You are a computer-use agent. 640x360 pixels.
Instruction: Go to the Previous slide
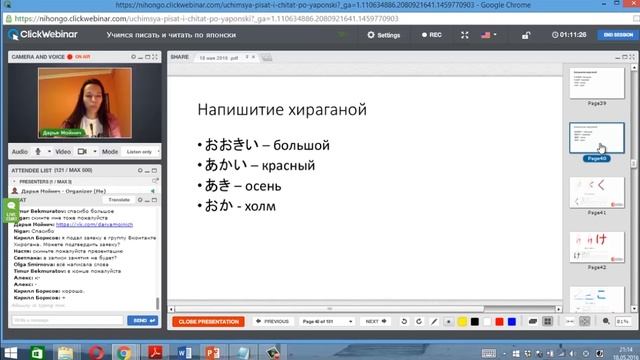pos(272,322)
